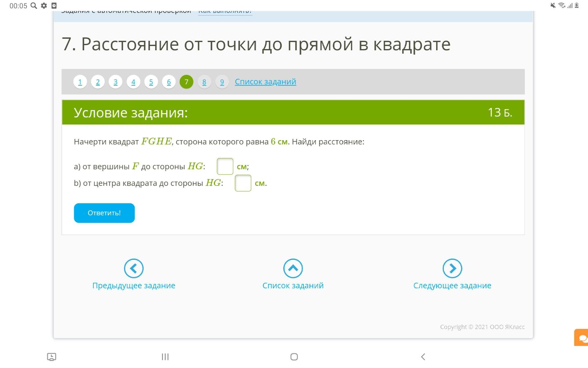Click the next task arrow icon
This screenshot has width=588, height=368.
pos(452,268)
